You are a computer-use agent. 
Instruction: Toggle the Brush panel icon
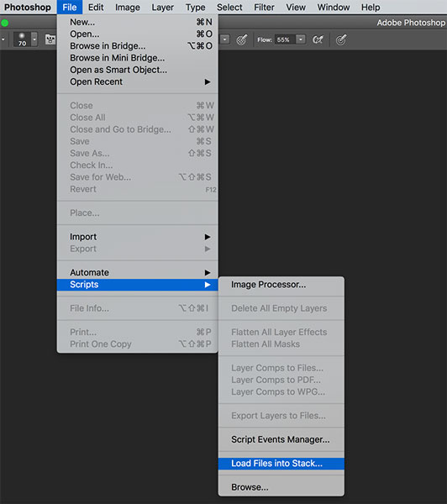(x=50, y=39)
